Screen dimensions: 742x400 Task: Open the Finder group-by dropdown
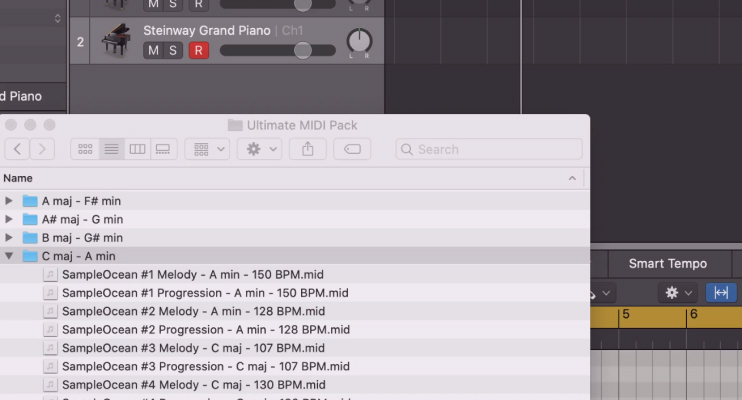pyautogui.click(x=207, y=149)
